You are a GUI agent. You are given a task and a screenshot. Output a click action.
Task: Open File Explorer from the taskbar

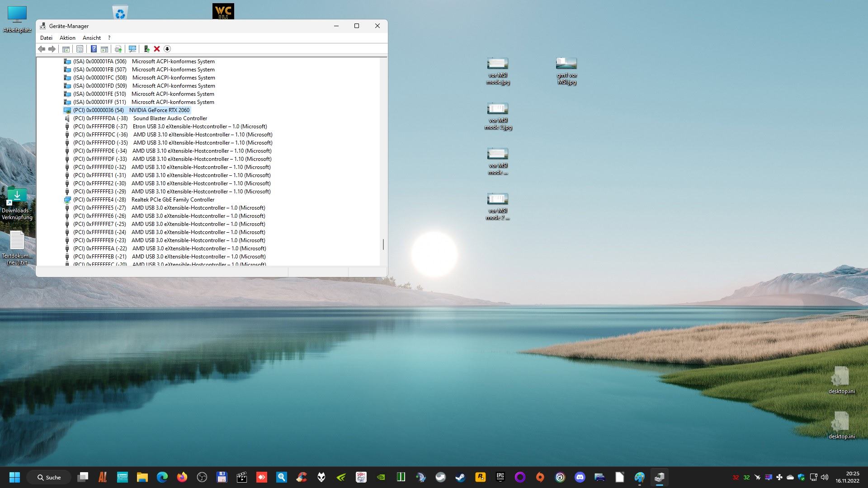pyautogui.click(x=142, y=477)
